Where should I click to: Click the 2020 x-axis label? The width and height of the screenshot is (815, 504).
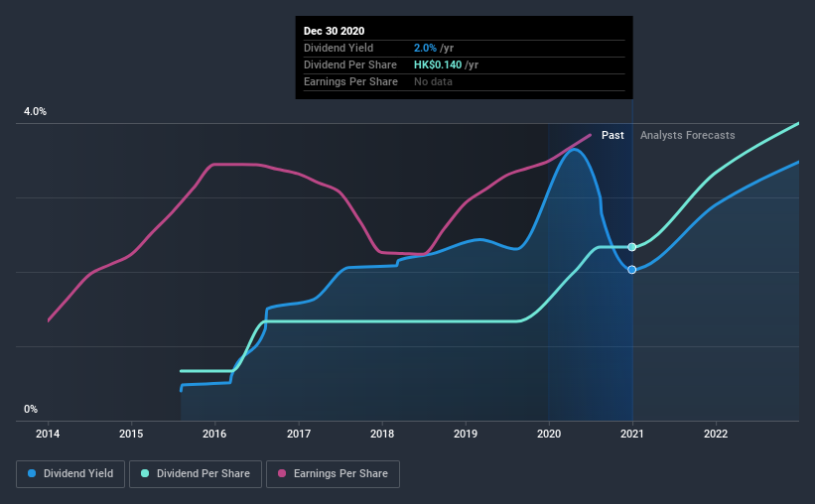[549, 434]
